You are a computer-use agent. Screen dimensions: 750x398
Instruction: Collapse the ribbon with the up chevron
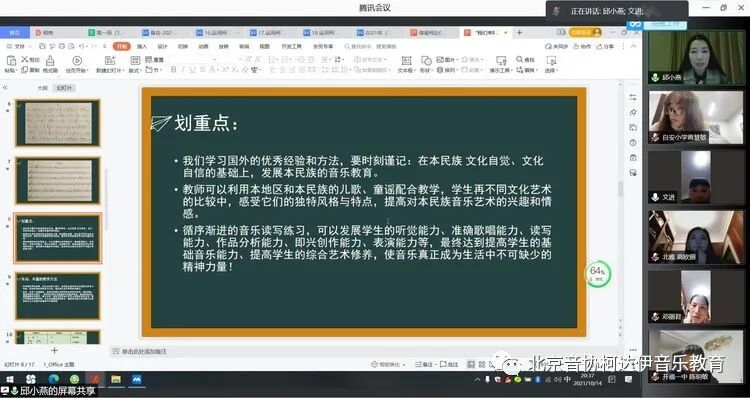coord(634,46)
